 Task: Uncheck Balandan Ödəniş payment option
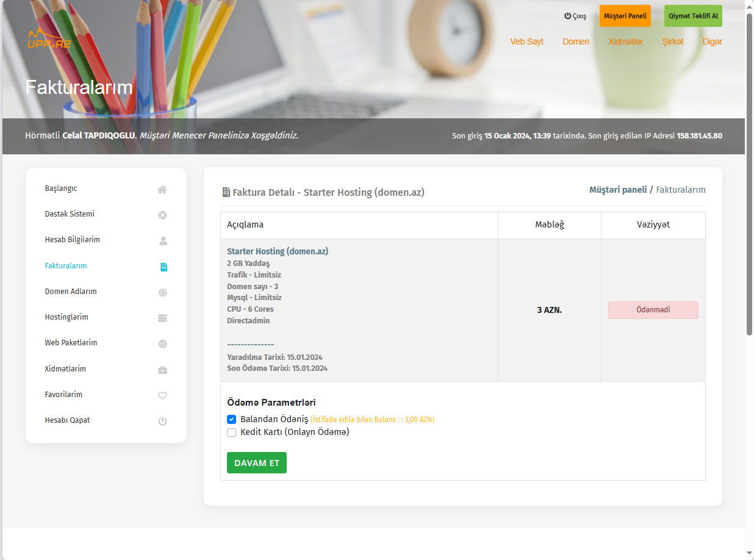coord(232,420)
